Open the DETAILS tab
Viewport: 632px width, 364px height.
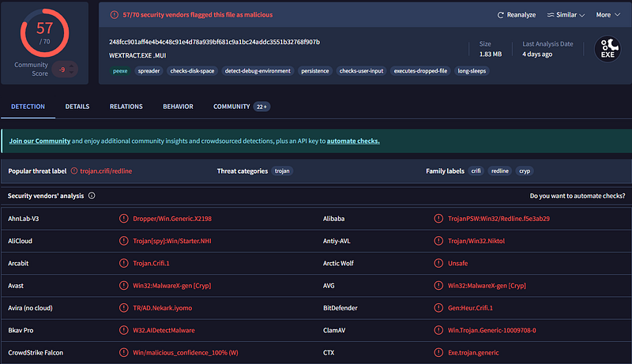(77, 107)
